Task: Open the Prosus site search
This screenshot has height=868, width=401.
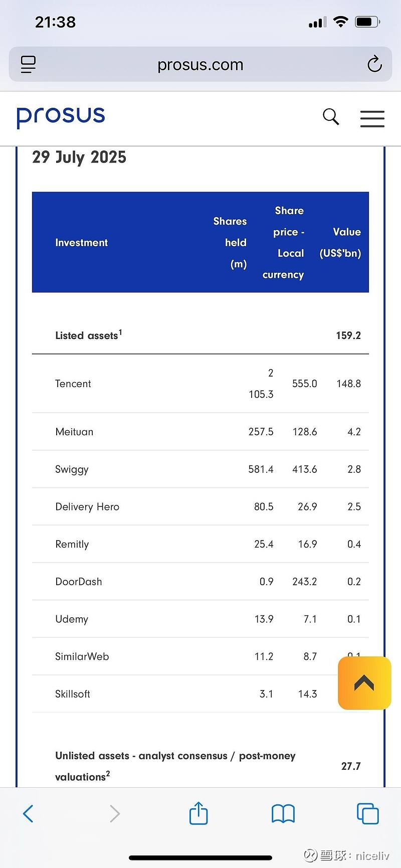Action: click(x=331, y=117)
